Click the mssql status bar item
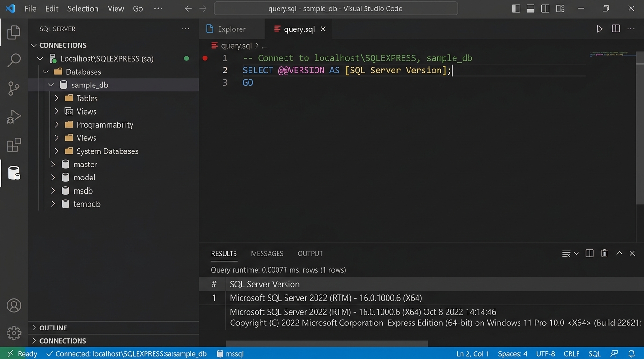 [x=230, y=354]
